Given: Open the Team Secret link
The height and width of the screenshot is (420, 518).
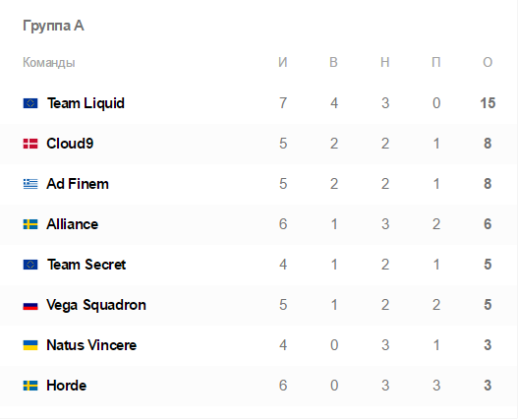Looking at the screenshot, I should coord(86,265).
